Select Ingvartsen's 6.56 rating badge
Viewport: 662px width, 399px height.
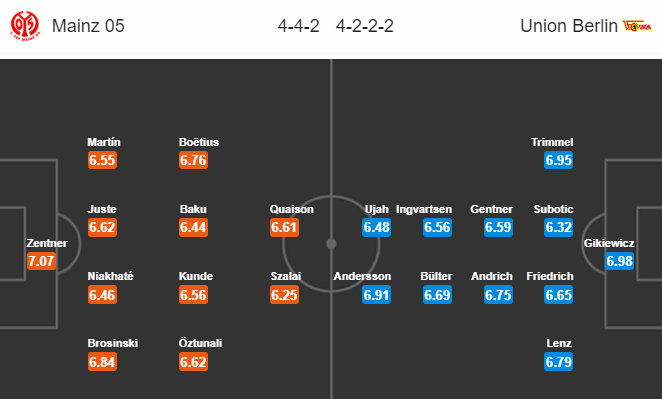(437, 227)
